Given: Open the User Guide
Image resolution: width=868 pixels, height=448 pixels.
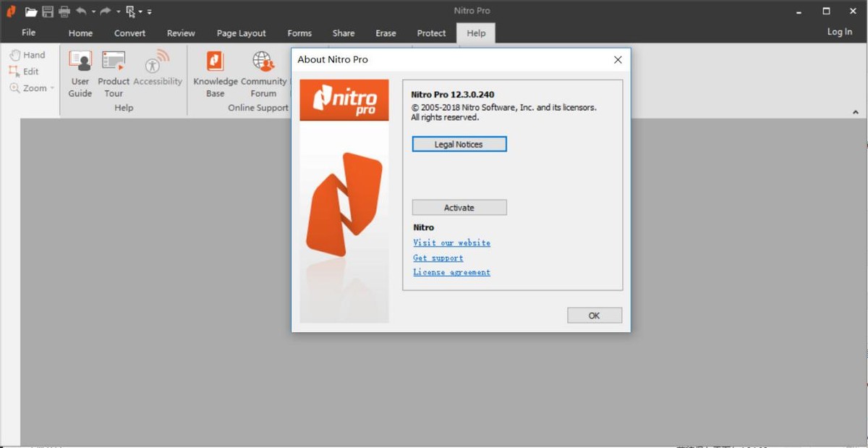Looking at the screenshot, I should click(80, 73).
